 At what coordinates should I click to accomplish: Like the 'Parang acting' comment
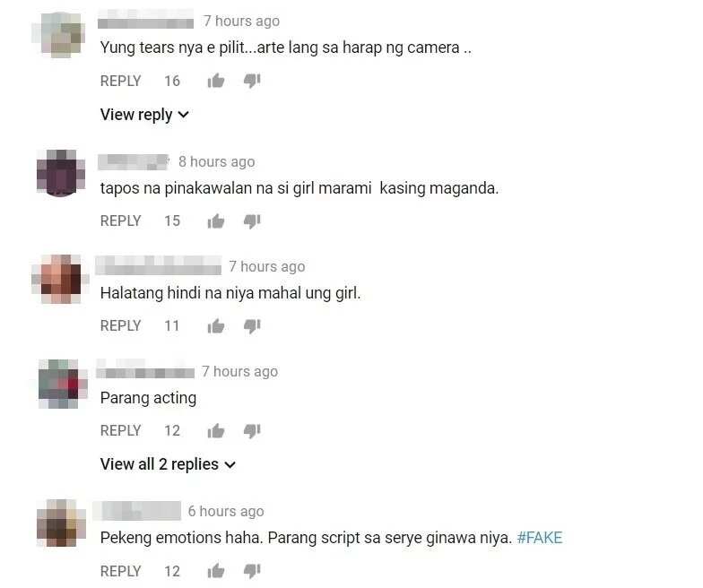pos(215,431)
